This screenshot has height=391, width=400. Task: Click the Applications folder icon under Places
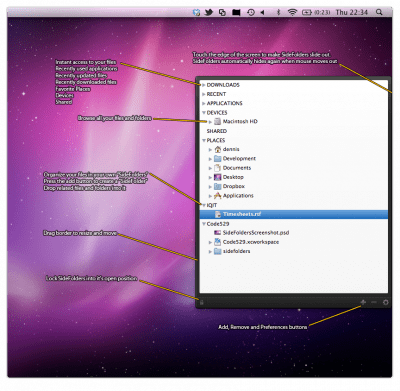[217, 195]
